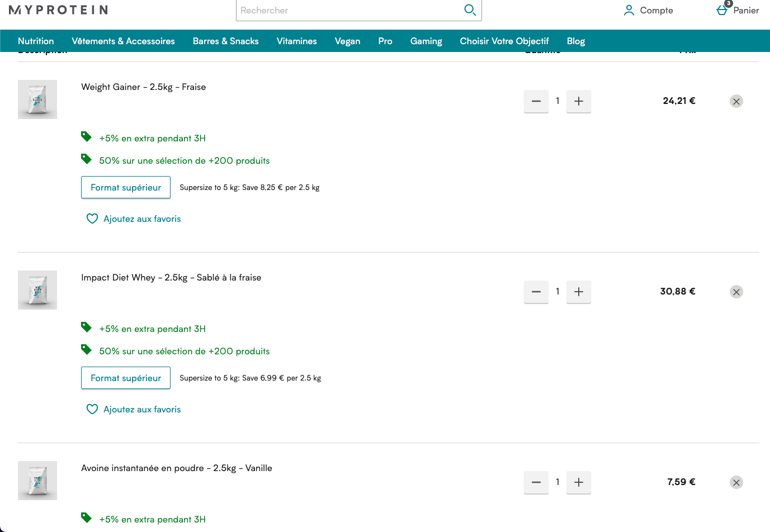Click the 30,88 € price
Screen dimensions: 770x532
tap(678, 291)
